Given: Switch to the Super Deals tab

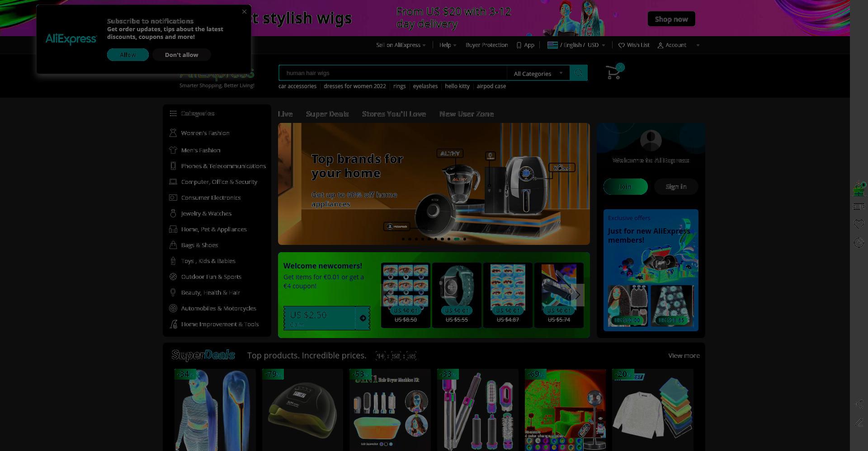Looking at the screenshot, I should 327,114.
